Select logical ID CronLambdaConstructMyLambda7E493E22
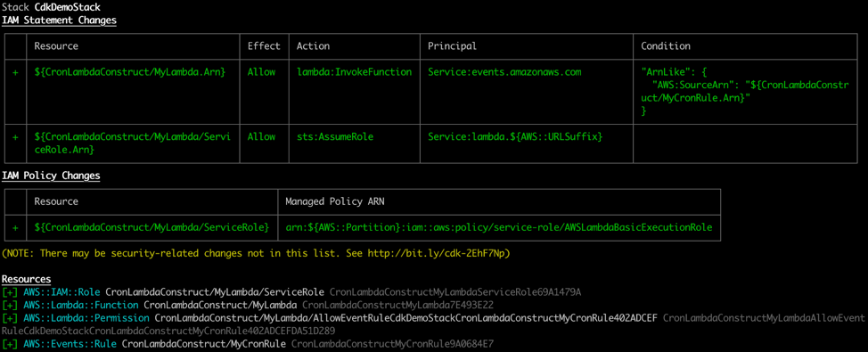The image size is (868, 352). pos(397,305)
